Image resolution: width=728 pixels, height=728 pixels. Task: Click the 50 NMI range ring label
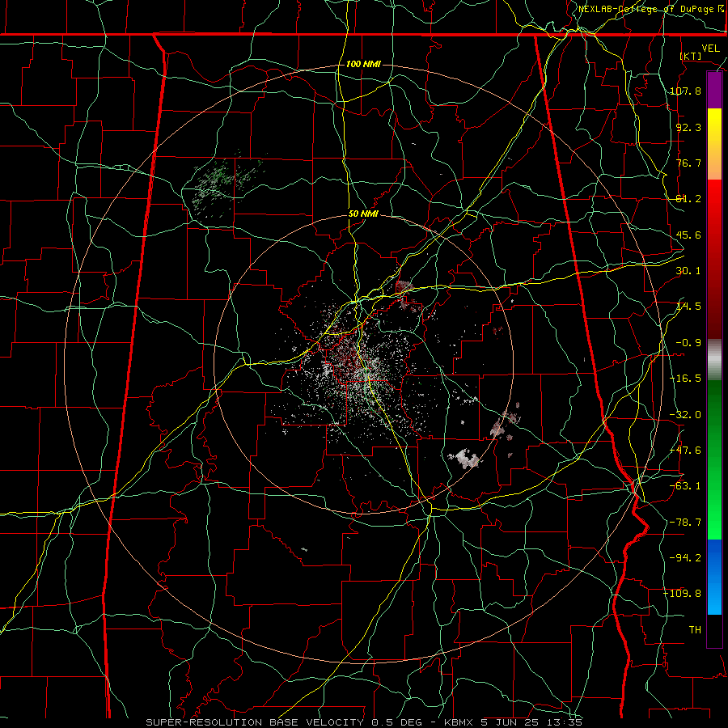pos(363,214)
